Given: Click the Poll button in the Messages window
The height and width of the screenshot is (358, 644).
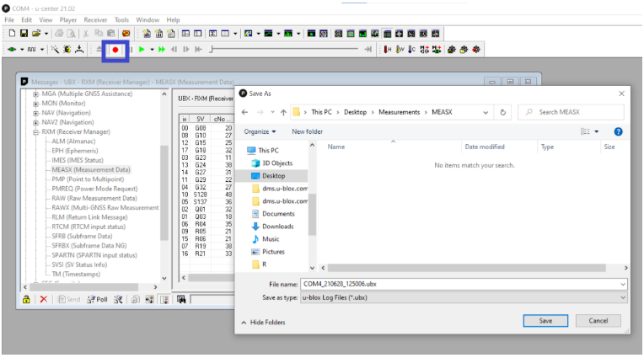Looking at the screenshot, I should pos(97,299).
